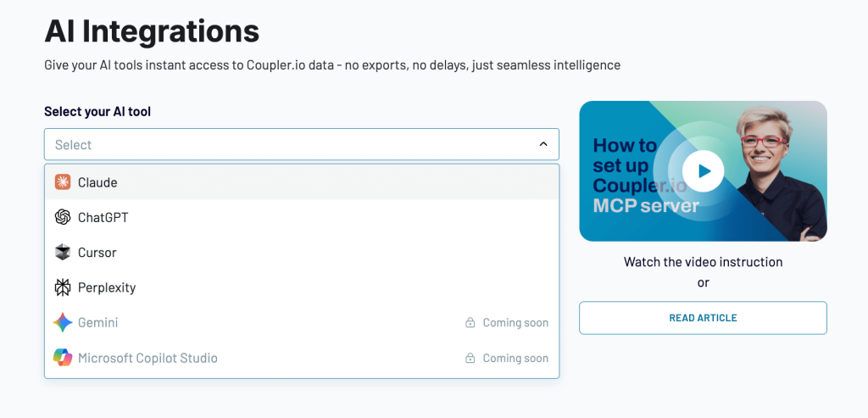Viewport: 868px width, 418px height.
Task: Click the ChatGPT knot logo icon
Action: pyautogui.click(x=63, y=217)
